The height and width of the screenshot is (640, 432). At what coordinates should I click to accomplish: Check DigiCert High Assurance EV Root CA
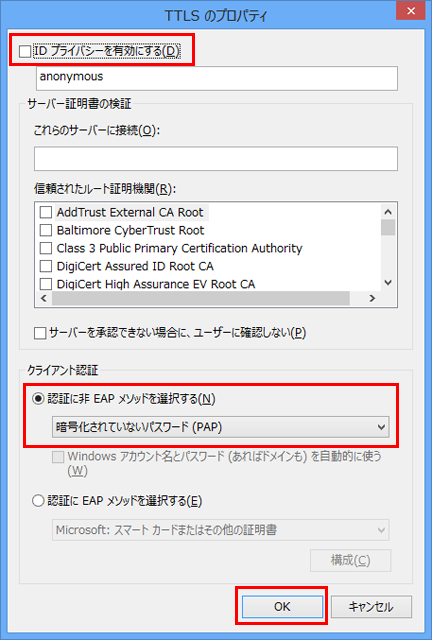46,284
